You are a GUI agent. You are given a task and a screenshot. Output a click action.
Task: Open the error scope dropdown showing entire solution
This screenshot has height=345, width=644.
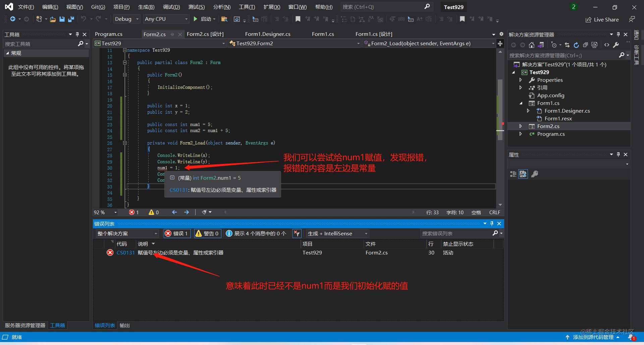[x=127, y=233]
